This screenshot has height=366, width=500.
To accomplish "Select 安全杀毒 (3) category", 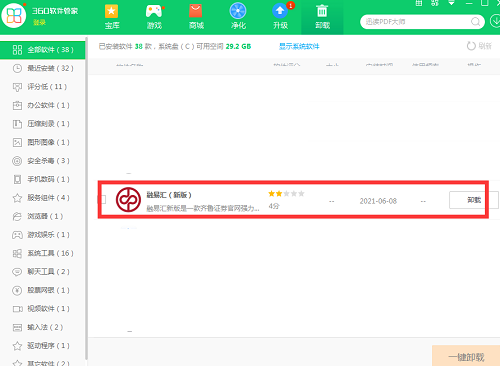I will 43,161.
